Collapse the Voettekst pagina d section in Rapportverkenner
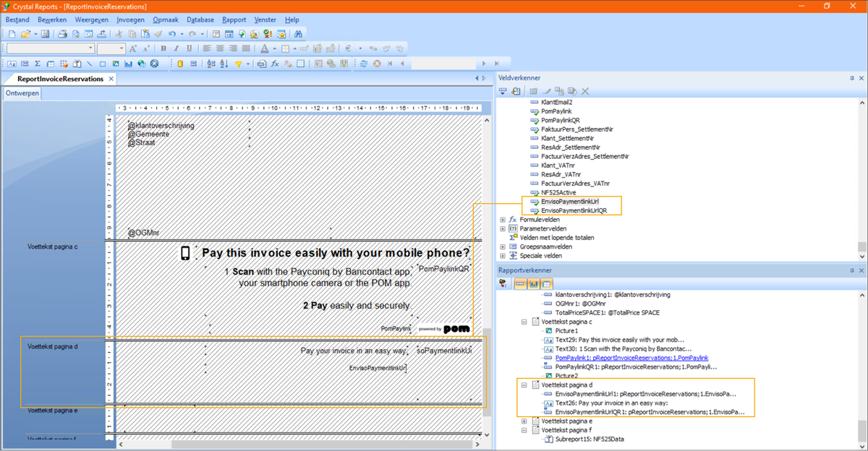The width and height of the screenshot is (868, 451). (523, 385)
